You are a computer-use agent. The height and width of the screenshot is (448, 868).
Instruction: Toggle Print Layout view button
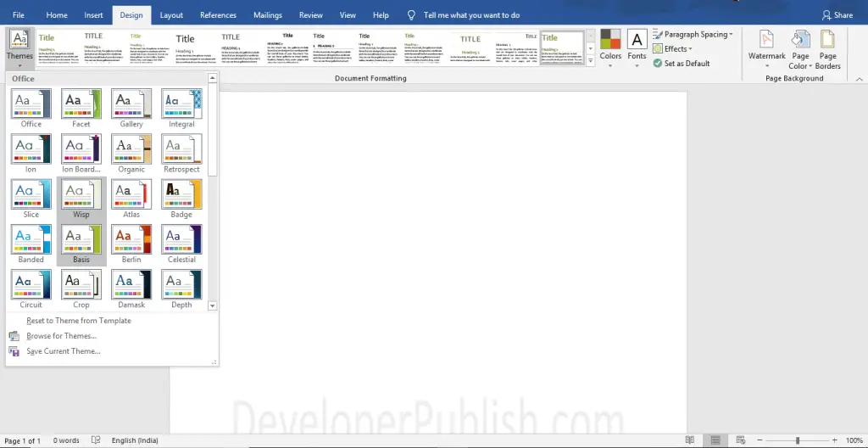click(715, 440)
